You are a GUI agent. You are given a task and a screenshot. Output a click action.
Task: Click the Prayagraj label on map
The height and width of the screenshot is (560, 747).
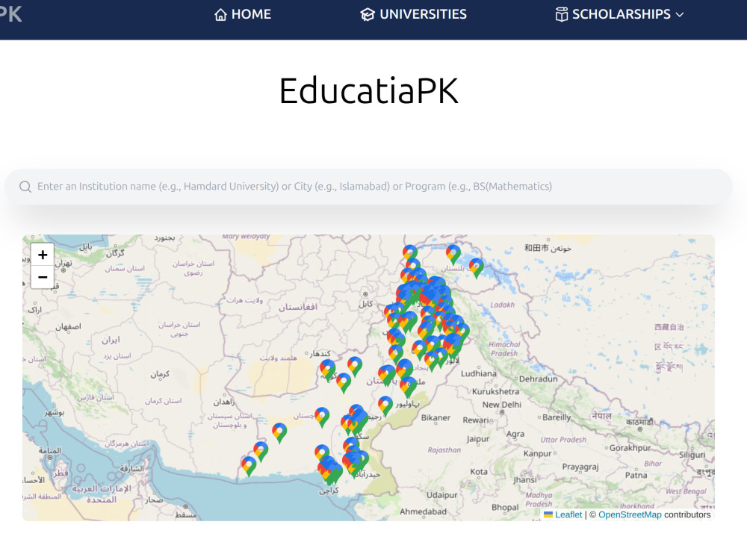coord(580,467)
